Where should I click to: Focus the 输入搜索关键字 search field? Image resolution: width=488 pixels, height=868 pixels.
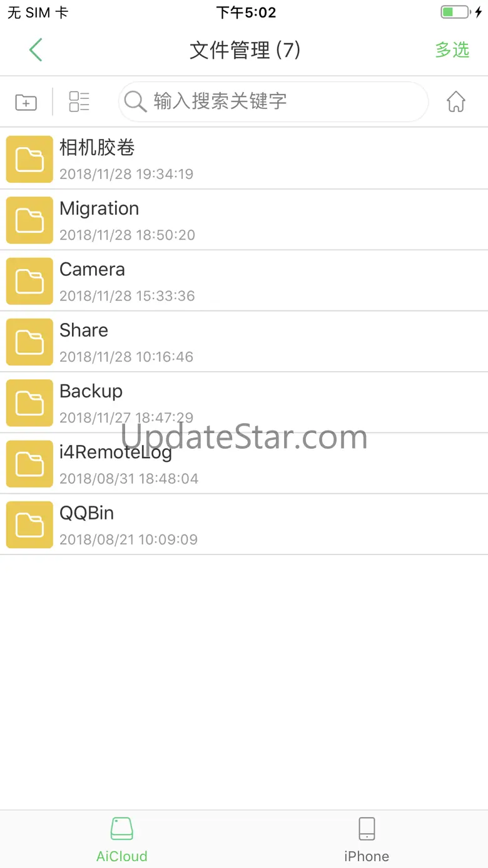273,101
